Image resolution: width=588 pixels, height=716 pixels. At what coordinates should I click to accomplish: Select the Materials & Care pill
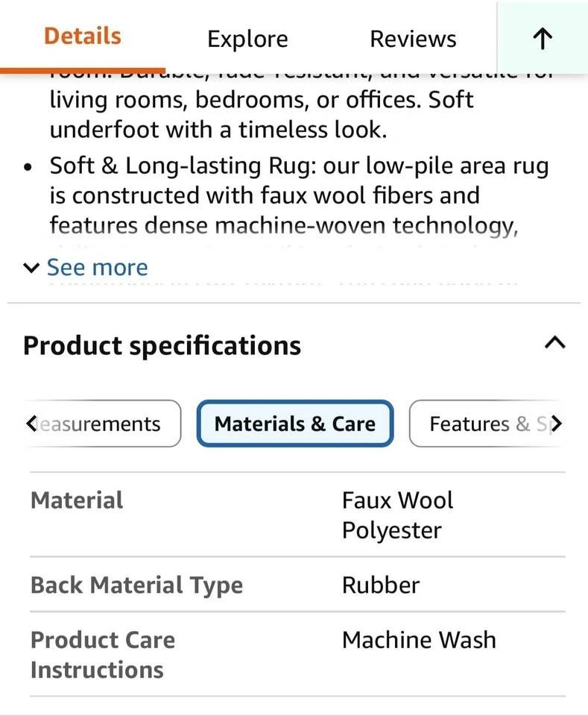tap(294, 424)
